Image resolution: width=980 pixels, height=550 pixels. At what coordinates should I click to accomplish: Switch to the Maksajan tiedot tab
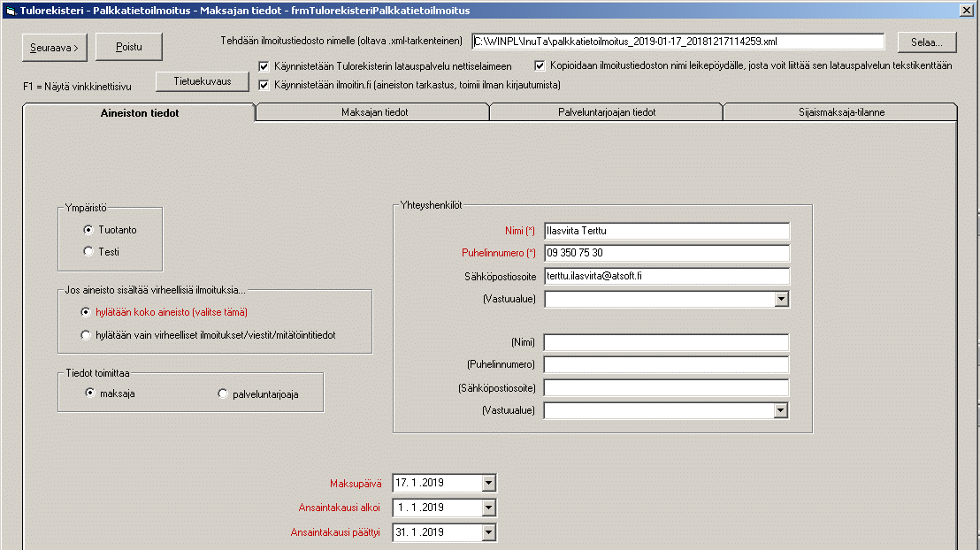[x=374, y=112]
